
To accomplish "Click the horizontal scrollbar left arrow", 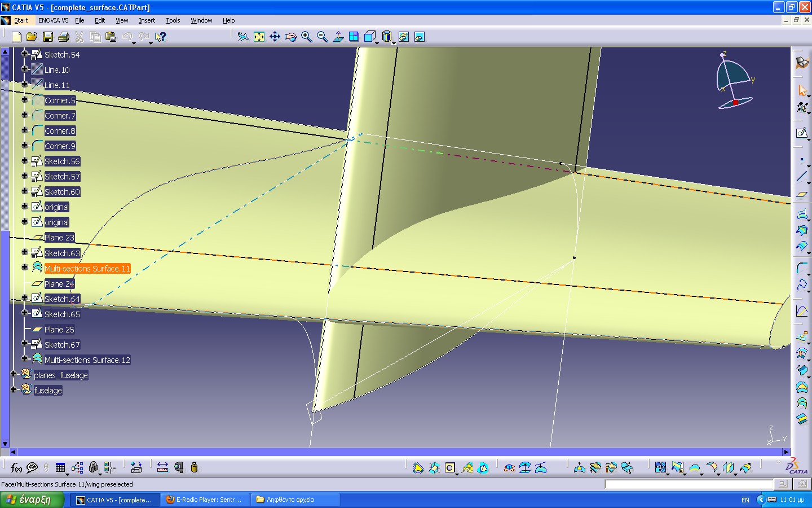I will coord(13,452).
